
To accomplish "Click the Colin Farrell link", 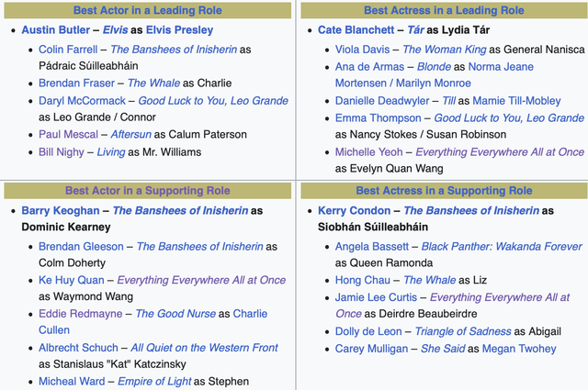I will 68,50.
